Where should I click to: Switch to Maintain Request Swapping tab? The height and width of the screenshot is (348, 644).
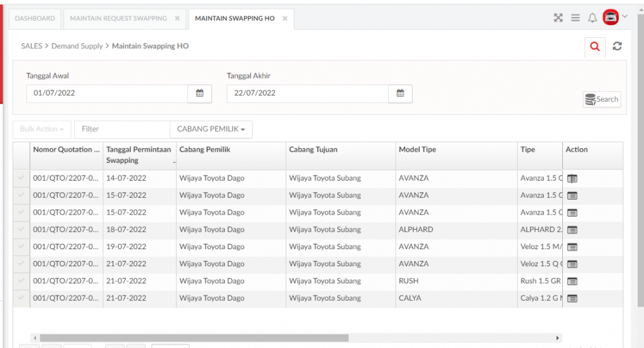pyautogui.click(x=118, y=18)
